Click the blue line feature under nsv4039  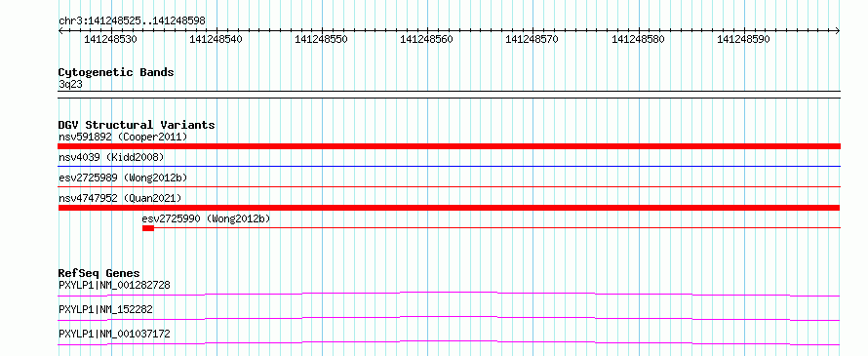pos(449,166)
